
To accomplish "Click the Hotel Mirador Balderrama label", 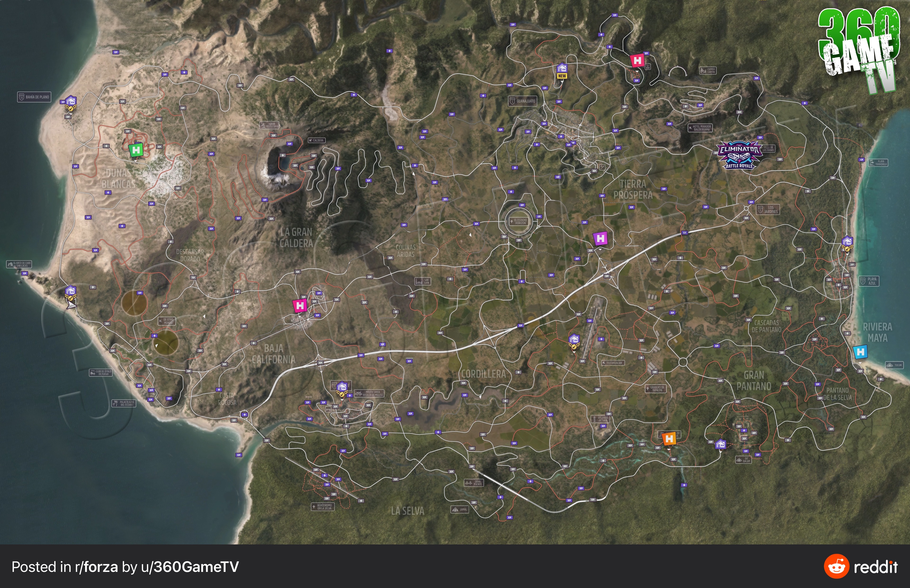I will pos(700,128).
